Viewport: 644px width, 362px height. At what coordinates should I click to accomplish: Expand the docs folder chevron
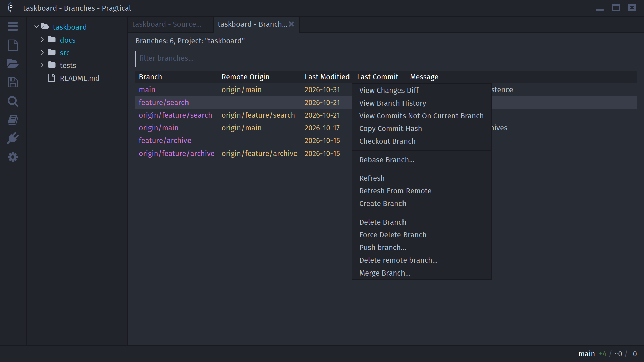[x=42, y=40]
